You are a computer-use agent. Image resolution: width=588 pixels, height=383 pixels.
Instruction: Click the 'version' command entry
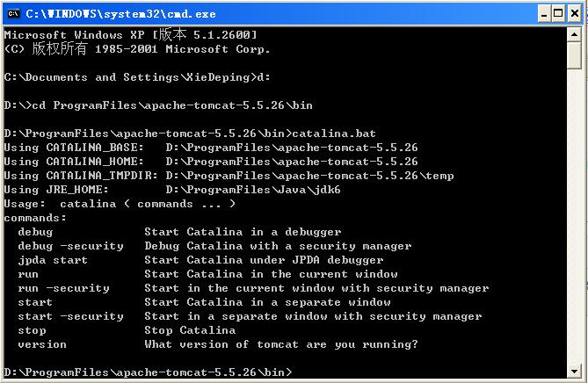point(42,344)
